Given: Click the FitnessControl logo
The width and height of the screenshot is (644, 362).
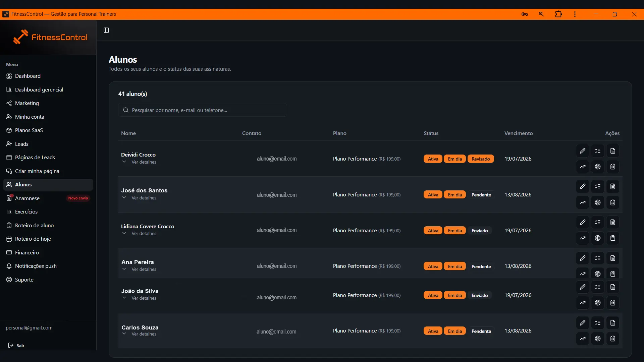Looking at the screenshot, I should tap(50, 37).
